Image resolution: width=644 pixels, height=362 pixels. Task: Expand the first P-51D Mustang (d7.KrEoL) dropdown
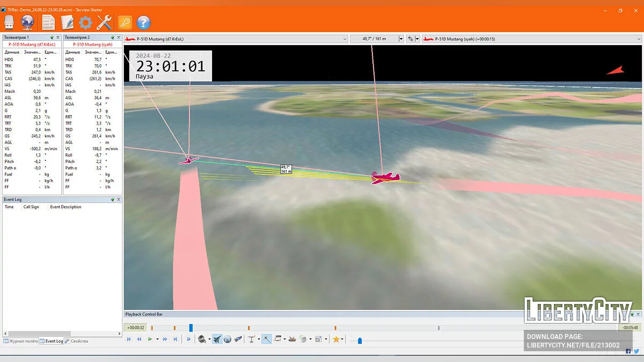click(344, 39)
